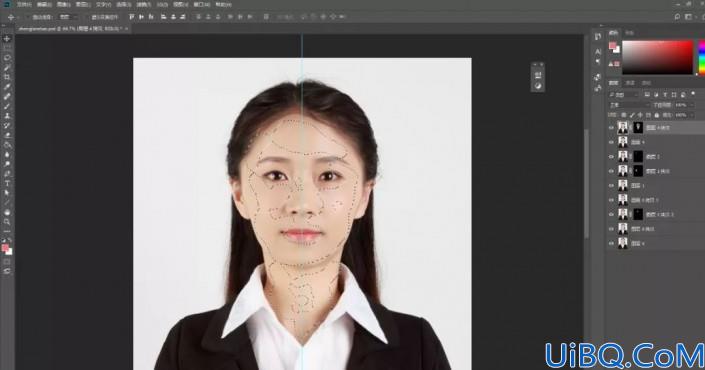Select the Gradient tool
705x370 pixels.
7,145
